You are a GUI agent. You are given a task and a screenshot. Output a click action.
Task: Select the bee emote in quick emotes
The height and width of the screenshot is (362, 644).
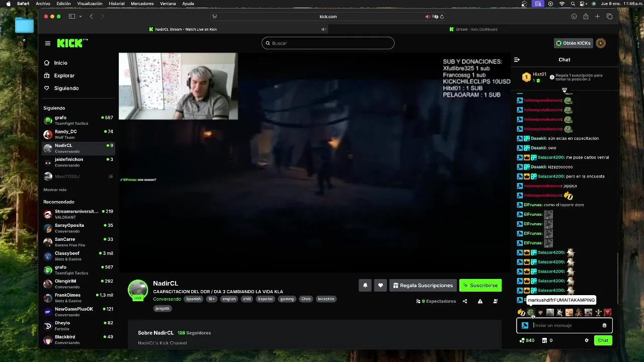(521, 313)
